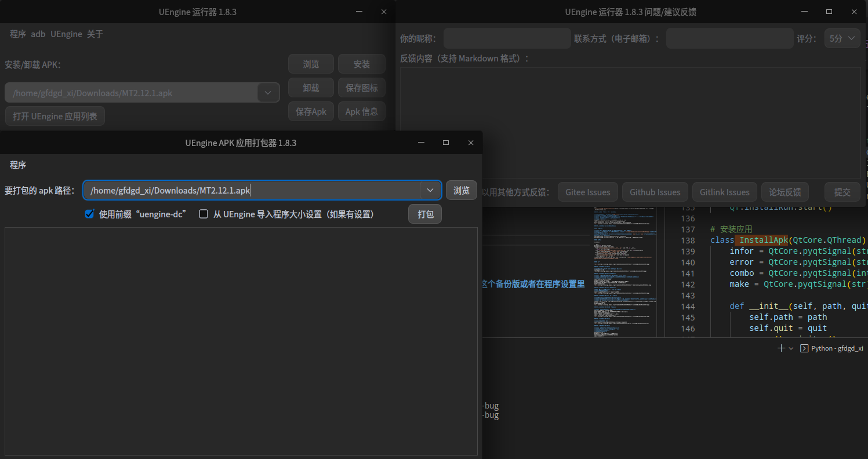The image size is (868, 459).
Task: Click 浏览 button in the 打包器 window
Action: pyautogui.click(x=462, y=190)
